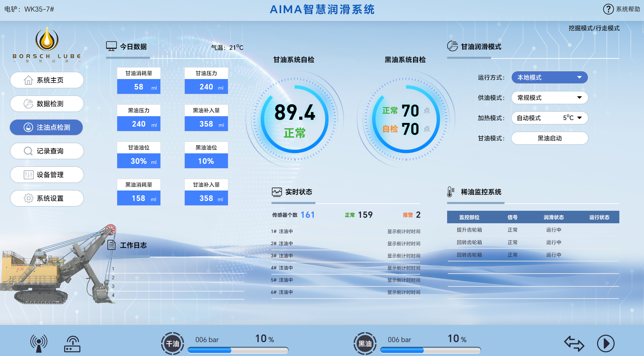Image resolution: width=644 pixels, height=356 pixels.
Task: Click the 气温 21°C reading
Action: (x=227, y=48)
